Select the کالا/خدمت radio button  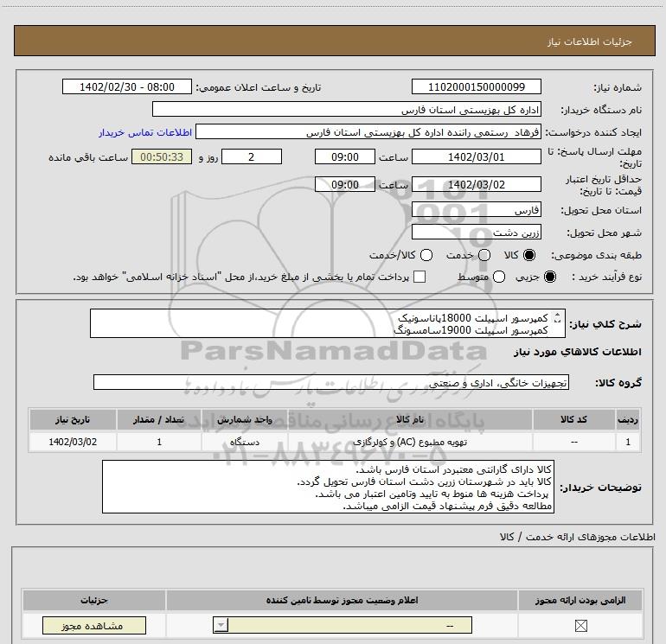click(426, 255)
